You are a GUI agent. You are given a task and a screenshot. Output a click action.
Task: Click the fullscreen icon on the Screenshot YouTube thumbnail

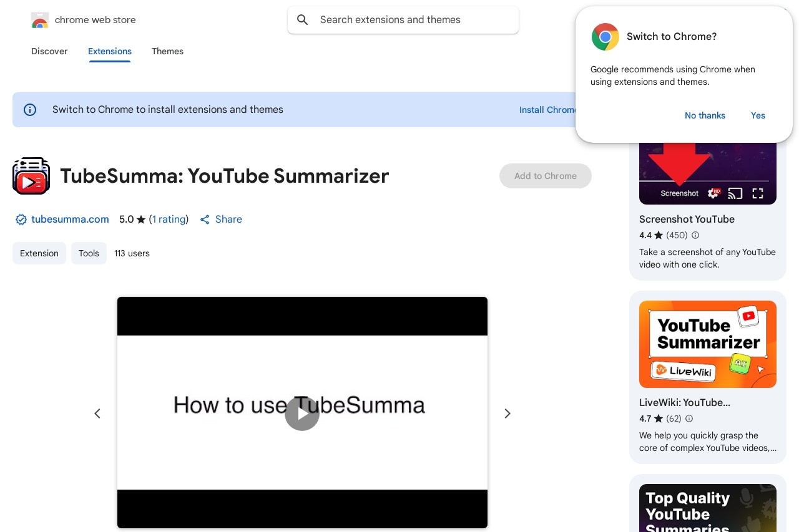click(758, 193)
